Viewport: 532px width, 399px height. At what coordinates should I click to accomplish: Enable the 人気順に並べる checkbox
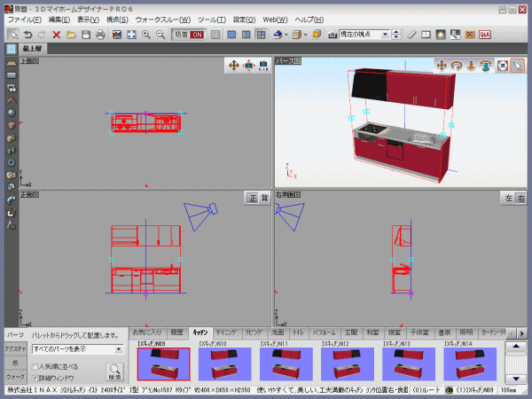pyautogui.click(x=35, y=365)
